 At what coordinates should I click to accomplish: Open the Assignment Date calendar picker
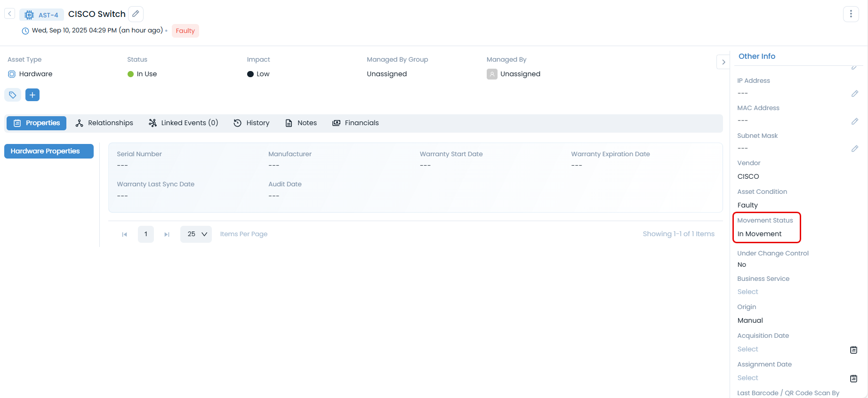[853, 378]
